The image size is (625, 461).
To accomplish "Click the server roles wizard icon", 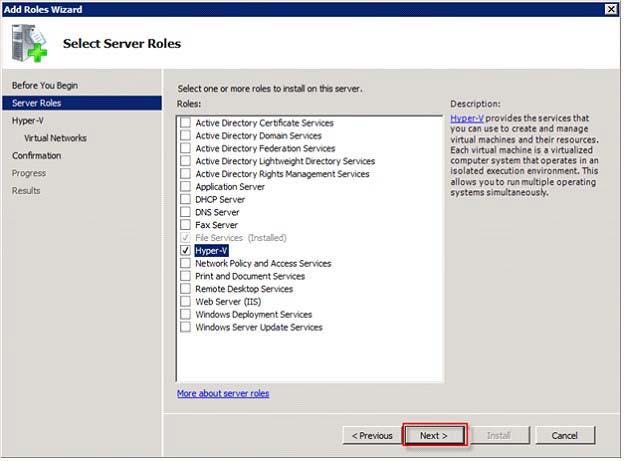I will click(29, 43).
